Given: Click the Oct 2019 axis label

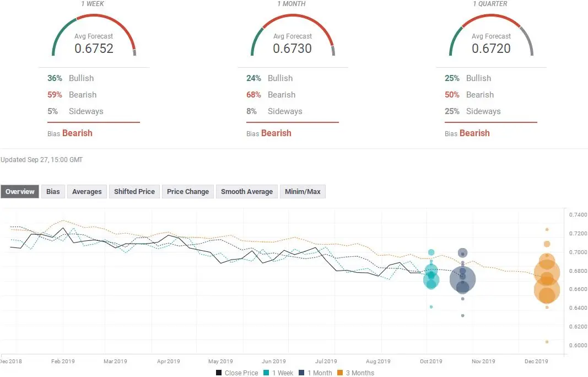Looking at the screenshot, I should point(431,361).
